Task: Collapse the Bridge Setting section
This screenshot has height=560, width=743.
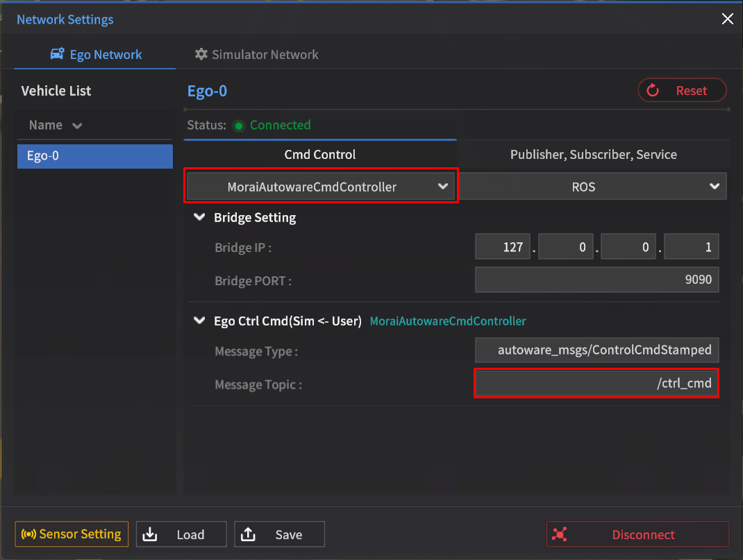Action: click(x=200, y=217)
